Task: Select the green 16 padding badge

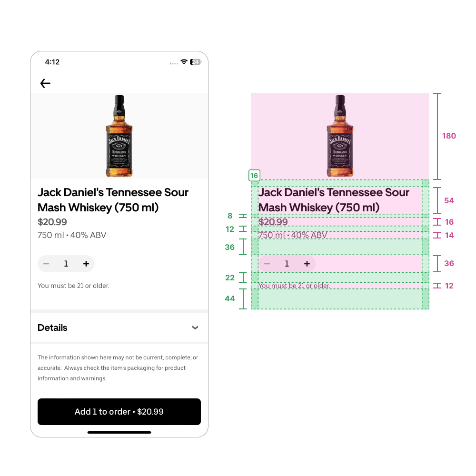Action: [254, 176]
